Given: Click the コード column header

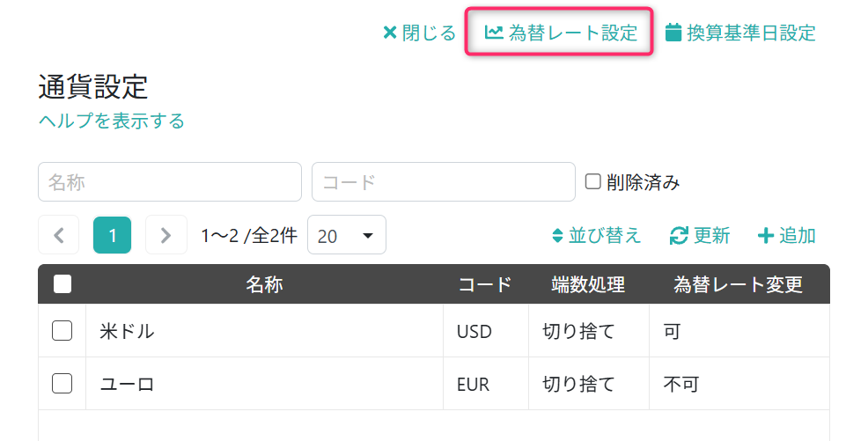Looking at the screenshot, I should (485, 284).
